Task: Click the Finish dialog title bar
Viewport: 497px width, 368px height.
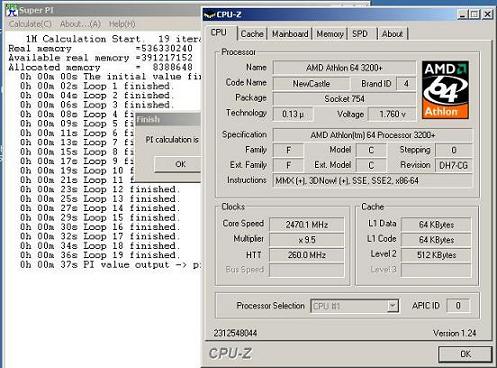Action: tap(168, 119)
